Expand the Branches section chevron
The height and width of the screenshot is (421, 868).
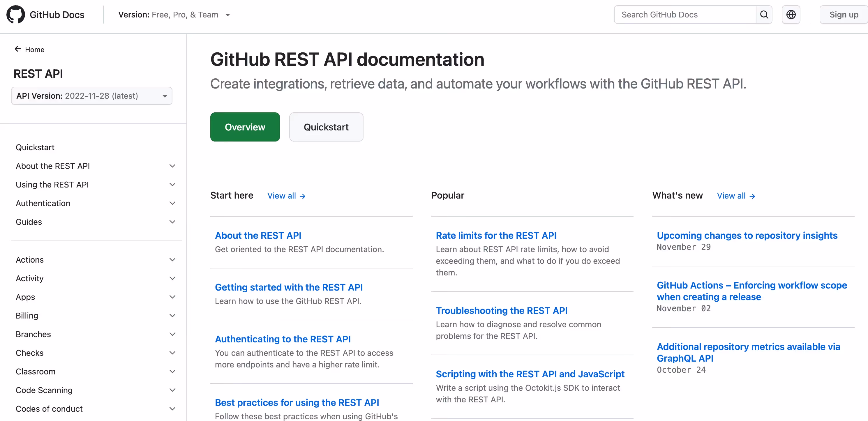[x=172, y=334]
